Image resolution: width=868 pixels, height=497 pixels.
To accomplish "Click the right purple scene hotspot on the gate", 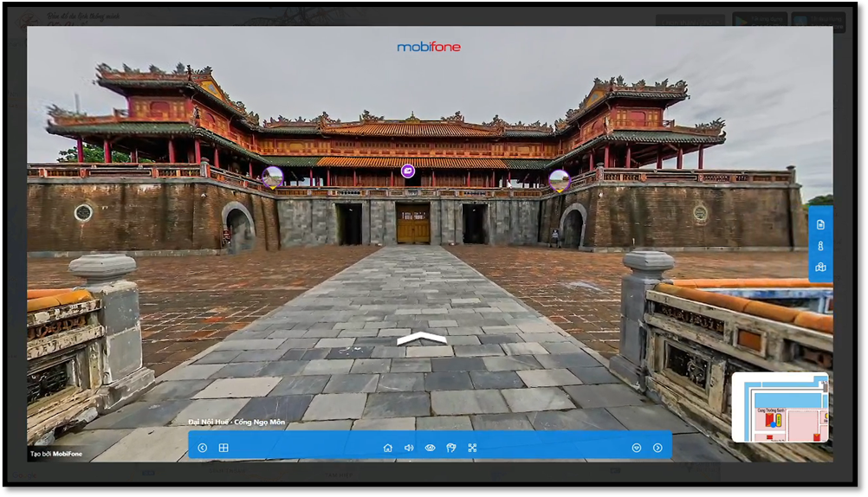I will click(x=560, y=180).
